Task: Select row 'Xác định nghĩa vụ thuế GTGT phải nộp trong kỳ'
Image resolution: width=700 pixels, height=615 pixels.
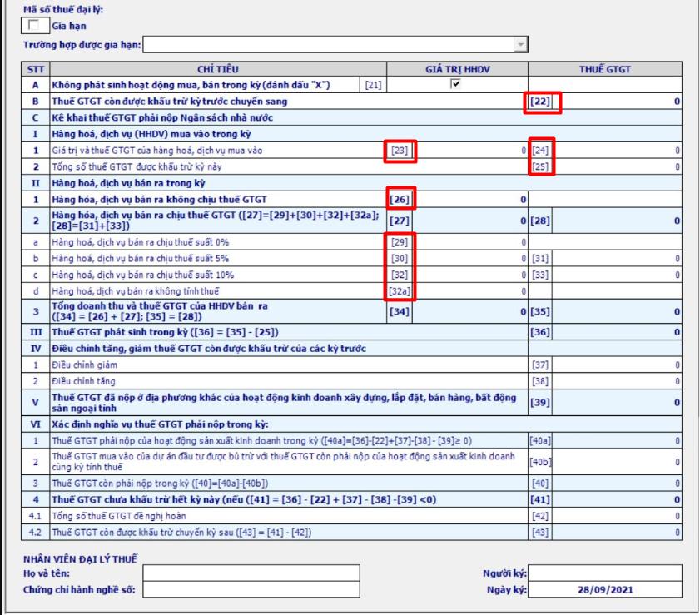Action: pos(352,424)
